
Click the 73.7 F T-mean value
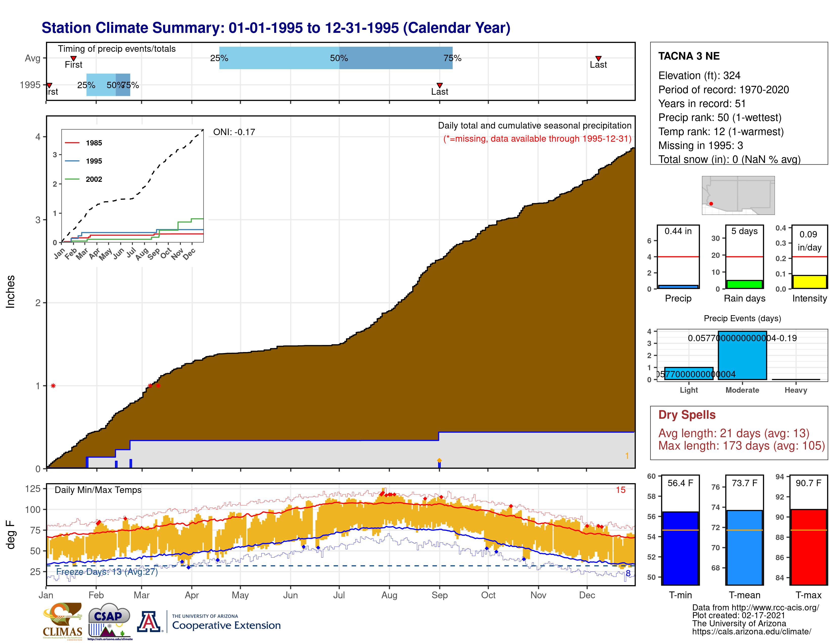click(x=745, y=483)
